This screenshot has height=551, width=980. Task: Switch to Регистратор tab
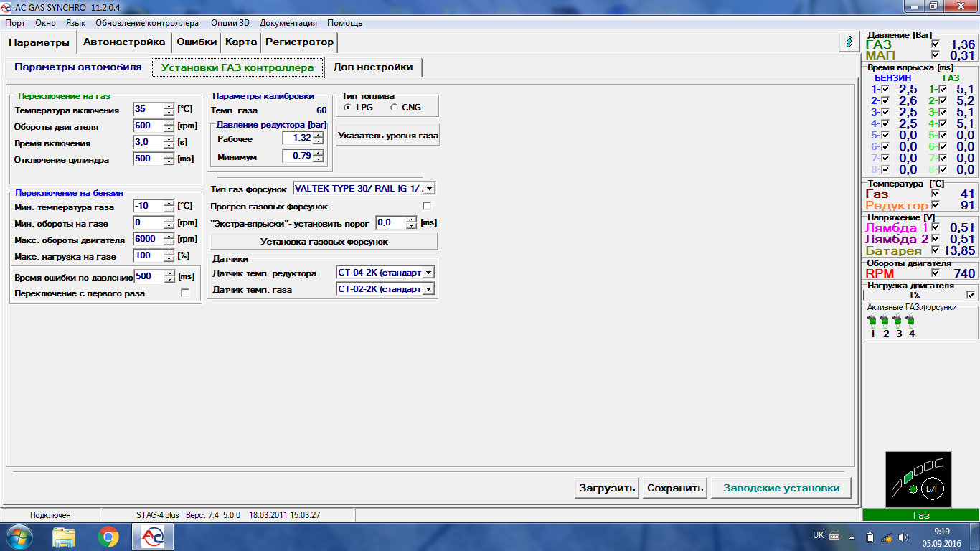pyautogui.click(x=299, y=42)
